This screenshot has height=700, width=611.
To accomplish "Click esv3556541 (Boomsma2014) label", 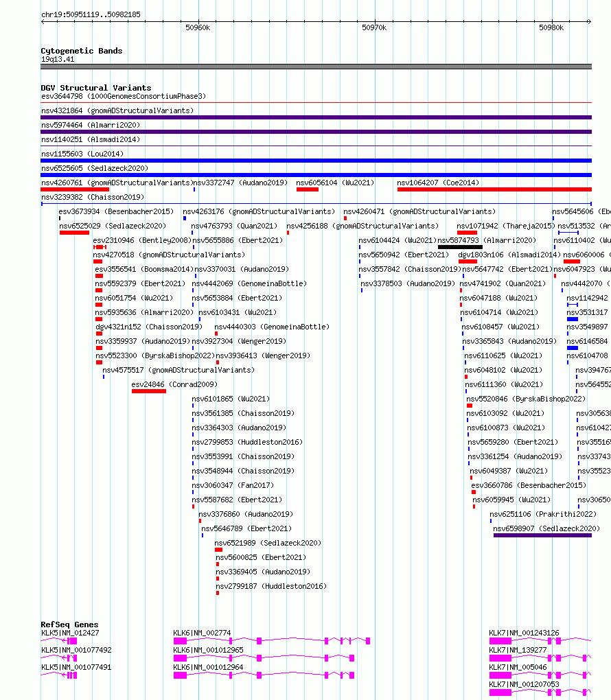I will click(144, 269).
